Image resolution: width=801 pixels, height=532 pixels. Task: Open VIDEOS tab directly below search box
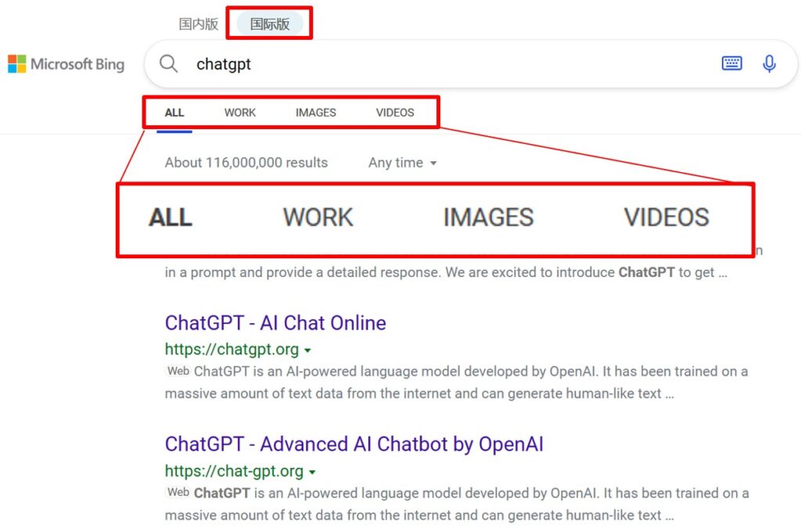coord(395,113)
